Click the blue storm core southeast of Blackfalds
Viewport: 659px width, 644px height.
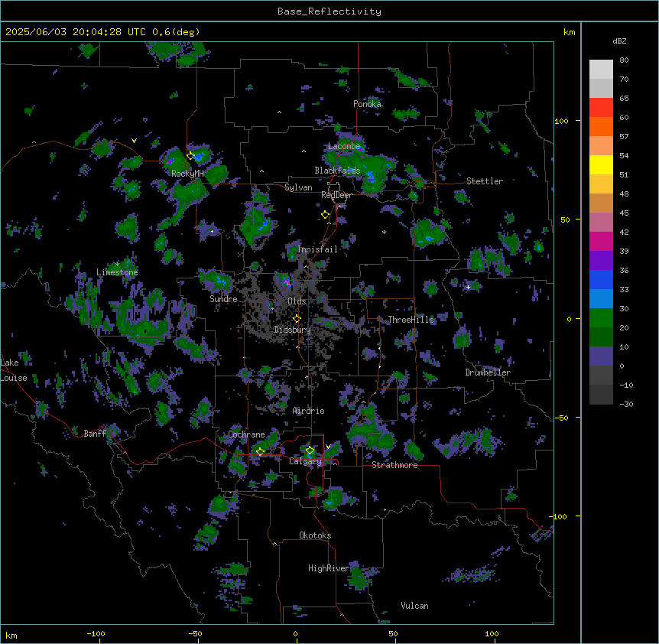[370, 176]
